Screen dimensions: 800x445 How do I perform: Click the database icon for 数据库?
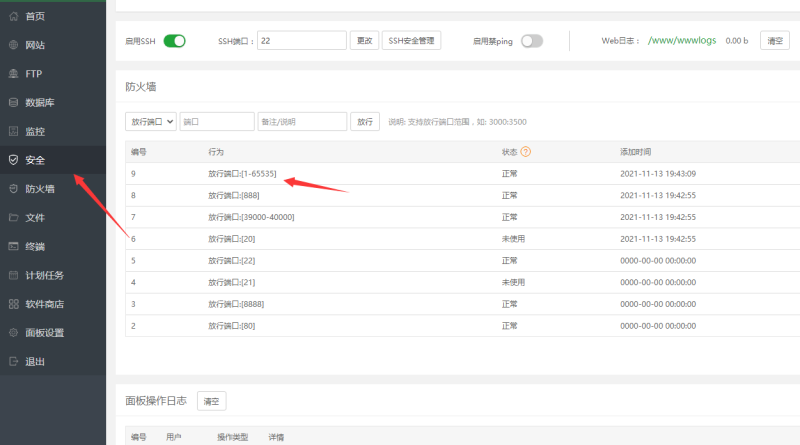pos(13,102)
